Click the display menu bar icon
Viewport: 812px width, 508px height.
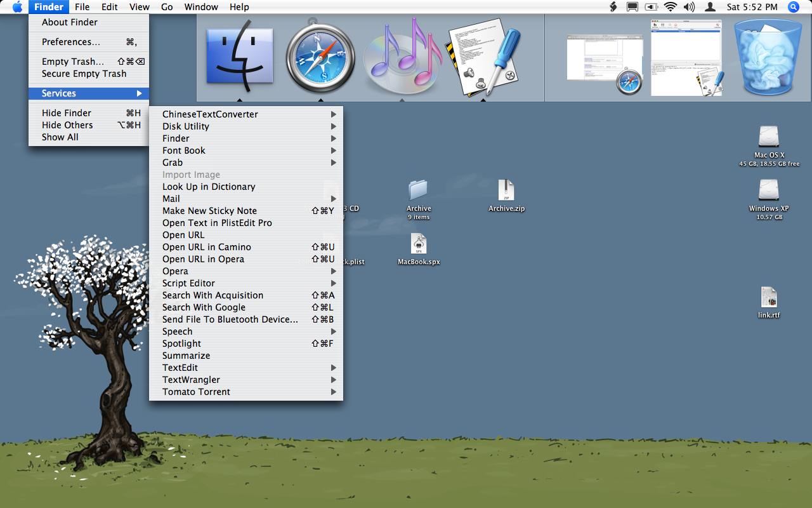pos(632,7)
